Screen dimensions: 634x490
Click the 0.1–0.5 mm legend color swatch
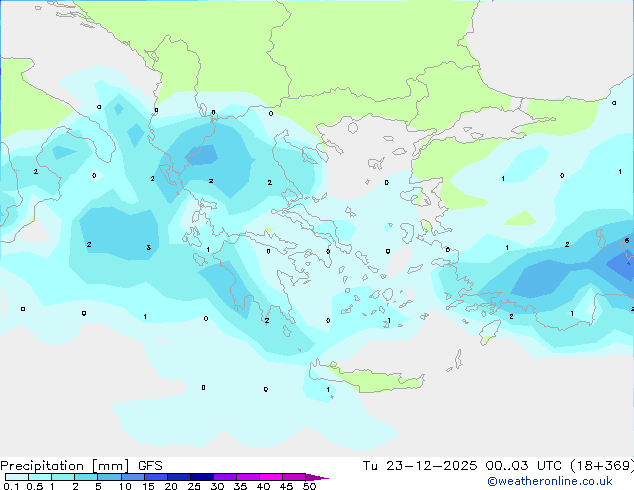17,477
